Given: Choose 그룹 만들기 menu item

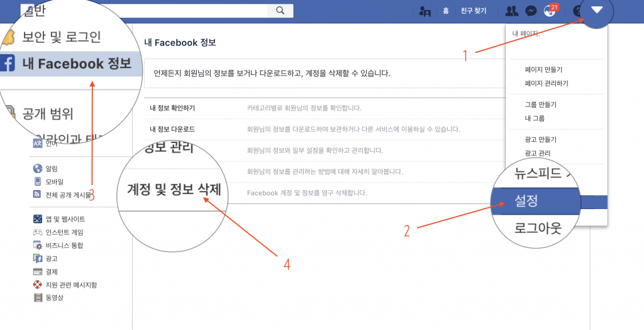Looking at the screenshot, I should point(540,105).
